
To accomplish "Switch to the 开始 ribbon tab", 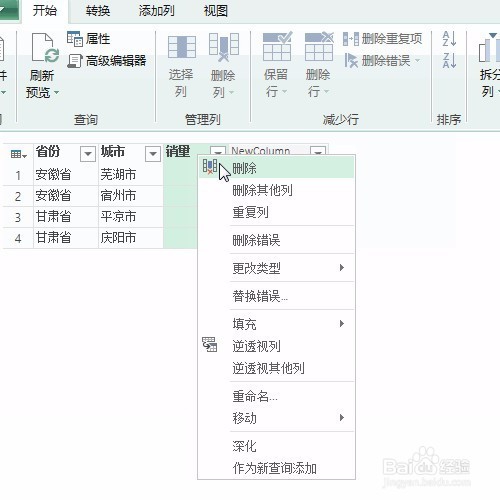I will click(45, 11).
